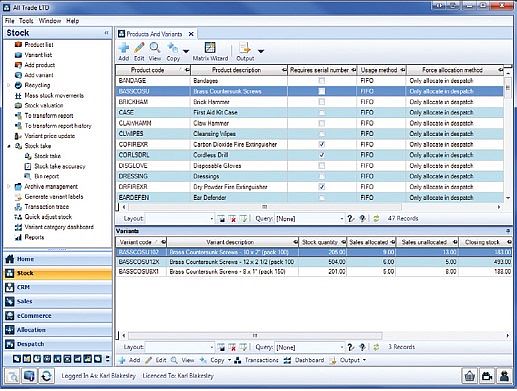Open Mass stock movements item

coord(54,95)
